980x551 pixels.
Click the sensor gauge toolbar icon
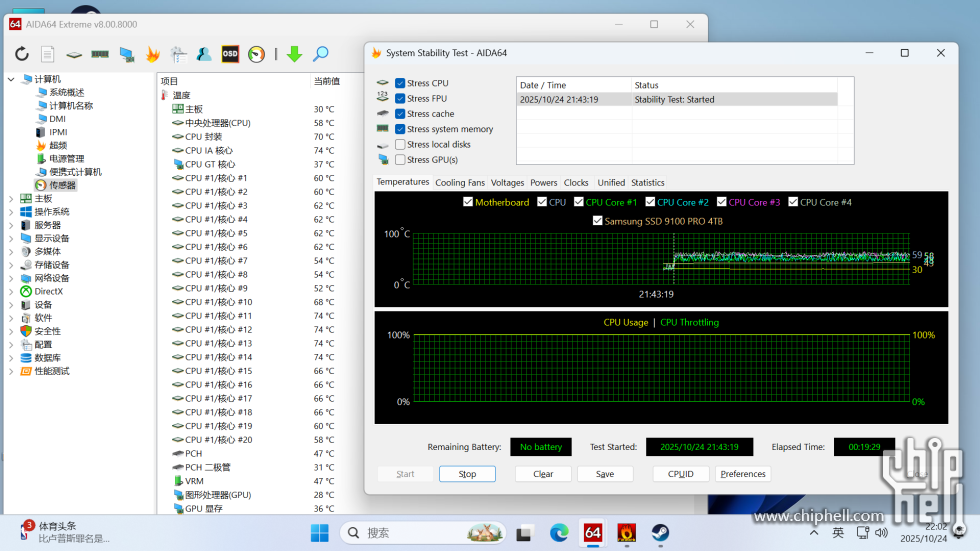click(257, 54)
